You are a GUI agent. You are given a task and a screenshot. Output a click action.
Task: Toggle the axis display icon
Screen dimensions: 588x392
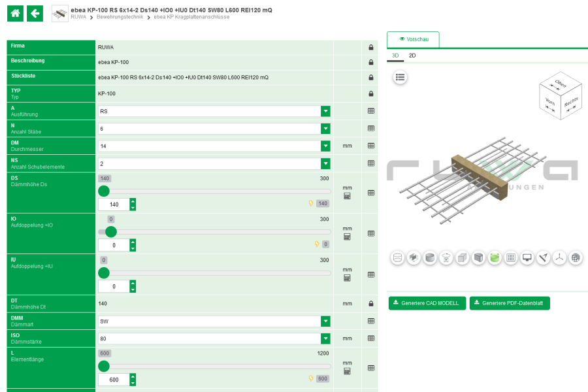(559, 258)
